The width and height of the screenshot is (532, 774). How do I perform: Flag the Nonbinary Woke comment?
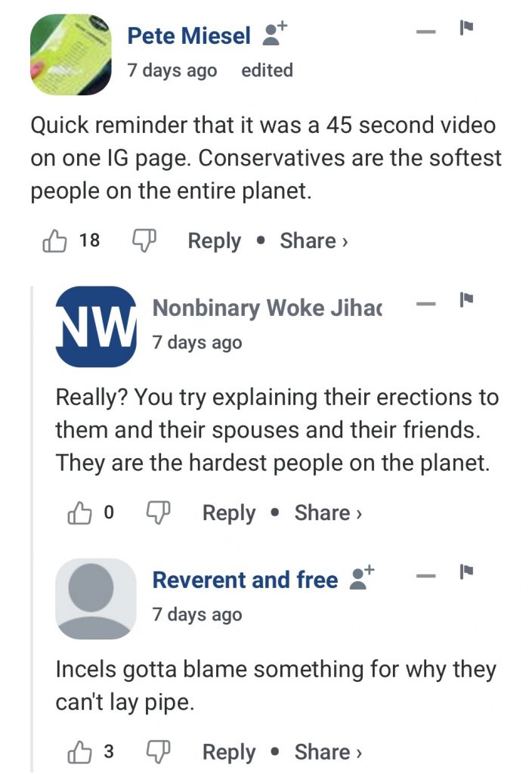pos(466,302)
